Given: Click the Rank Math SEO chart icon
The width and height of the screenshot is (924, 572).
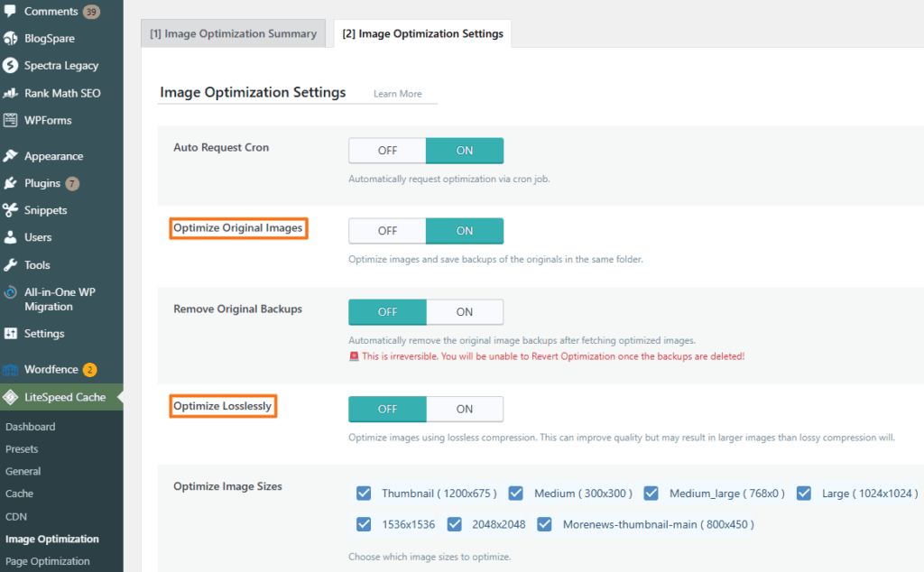Looking at the screenshot, I should point(10,93).
